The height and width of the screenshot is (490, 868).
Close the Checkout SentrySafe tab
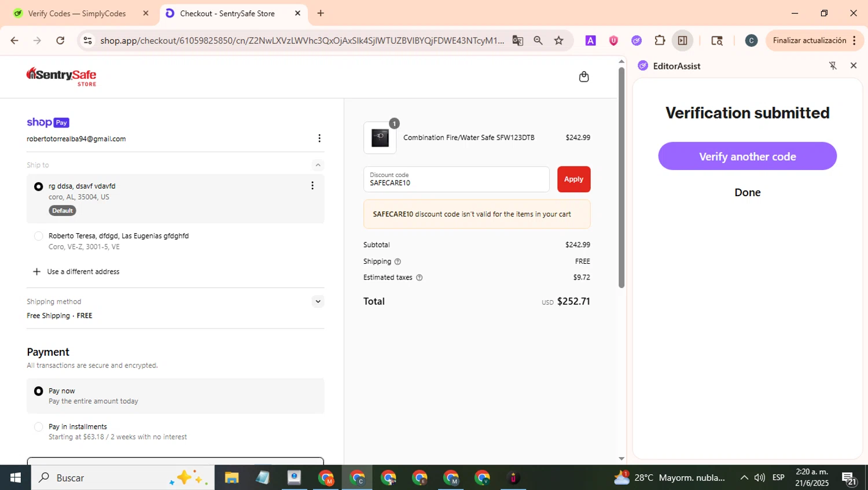298,13
